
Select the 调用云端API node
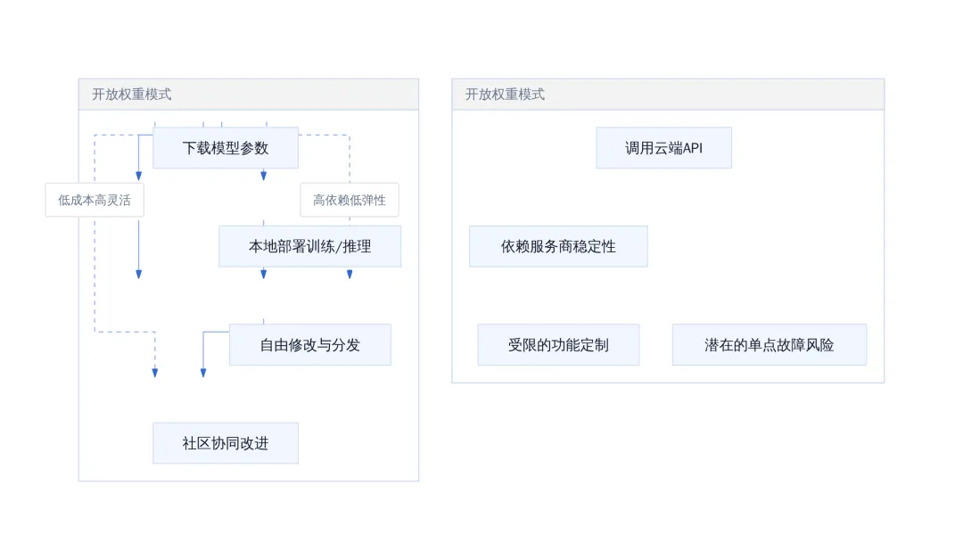(663, 148)
